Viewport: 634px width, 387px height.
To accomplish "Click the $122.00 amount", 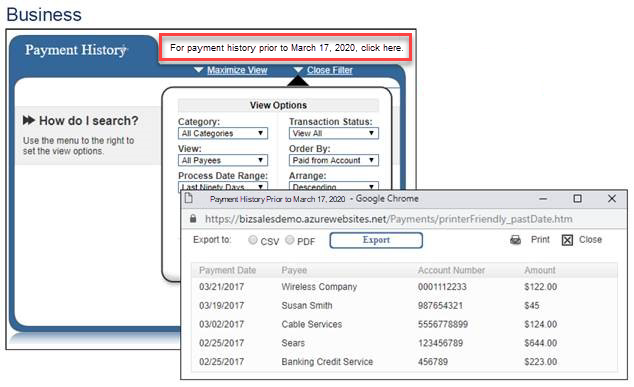I will click(x=541, y=287).
